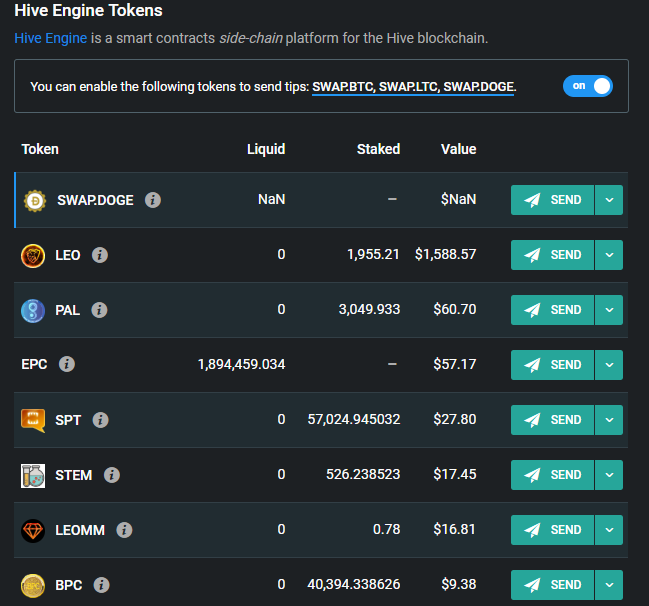Open info icon next to EPC
649x606 pixels.
(67, 364)
